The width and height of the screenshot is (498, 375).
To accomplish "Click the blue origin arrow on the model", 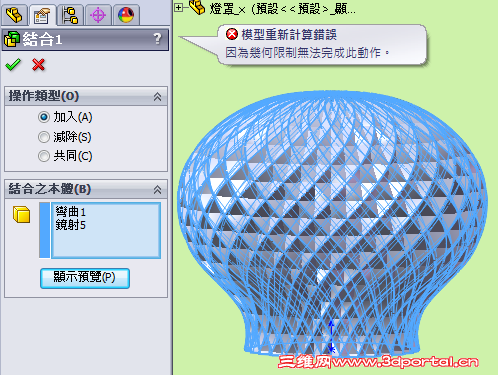I will coord(331,337).
